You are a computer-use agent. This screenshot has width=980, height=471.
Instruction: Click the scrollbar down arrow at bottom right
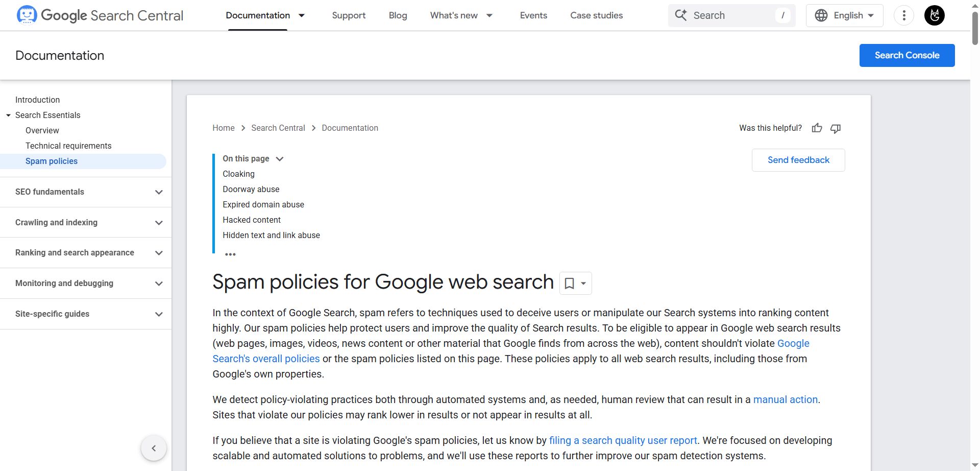coord(975,466)
